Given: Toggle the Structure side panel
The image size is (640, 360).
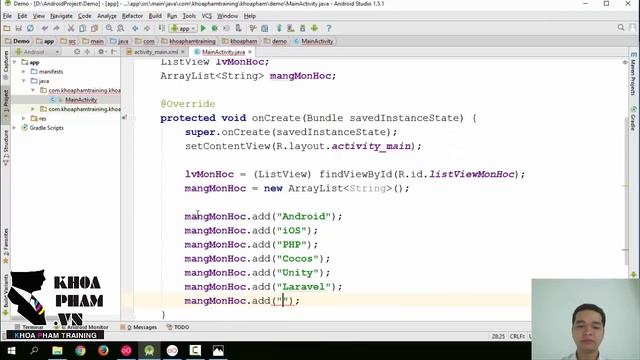Looking at the screenshot, I should pyautogui.click(x=6, y=147).
